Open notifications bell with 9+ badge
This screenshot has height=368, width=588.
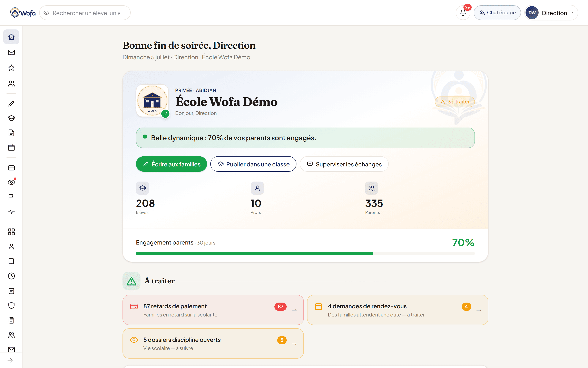(463, 13)
